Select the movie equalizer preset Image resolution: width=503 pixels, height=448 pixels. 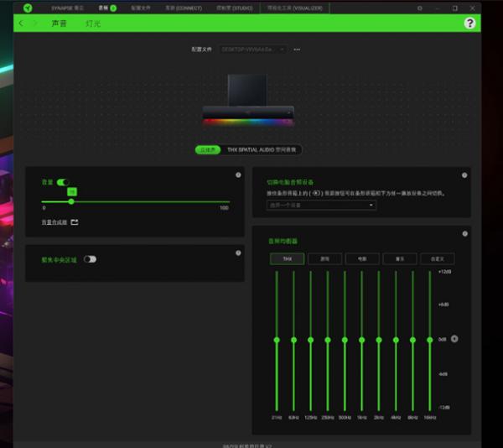click(x=362, y=258)
